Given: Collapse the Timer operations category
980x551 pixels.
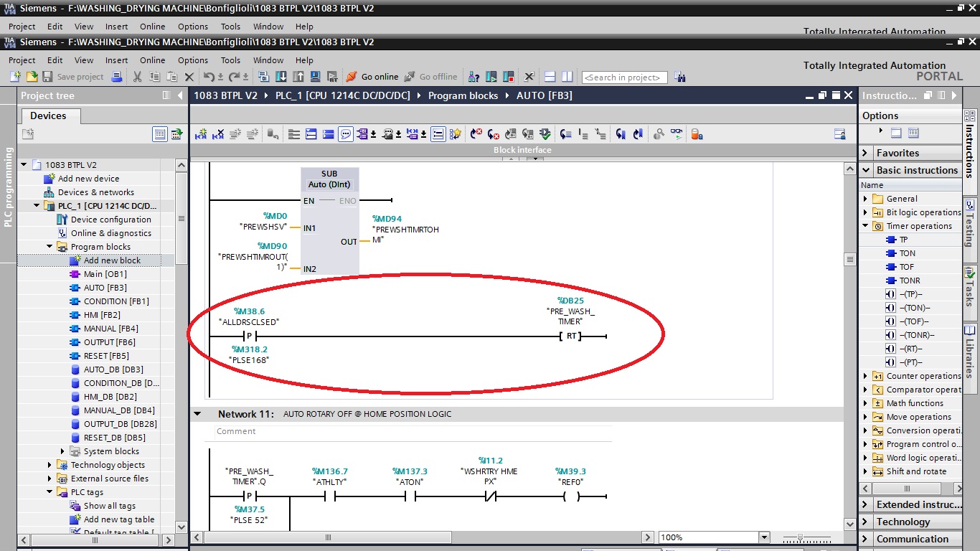Looking at the screenshot, I should click(865, 225).
